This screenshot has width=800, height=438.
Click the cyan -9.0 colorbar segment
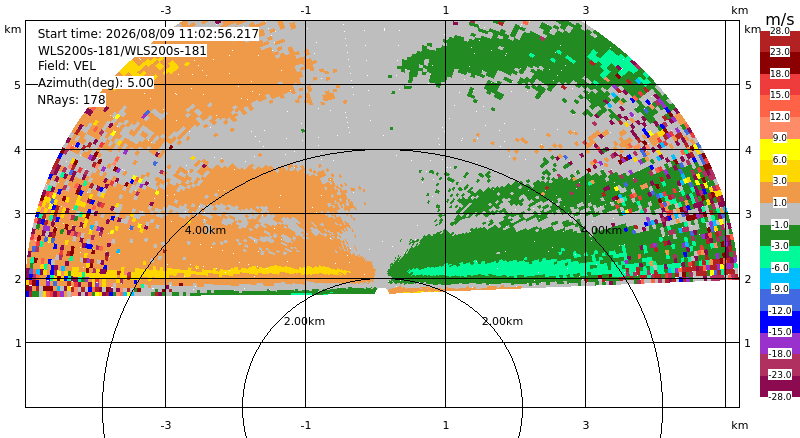(x=780, y=279)
